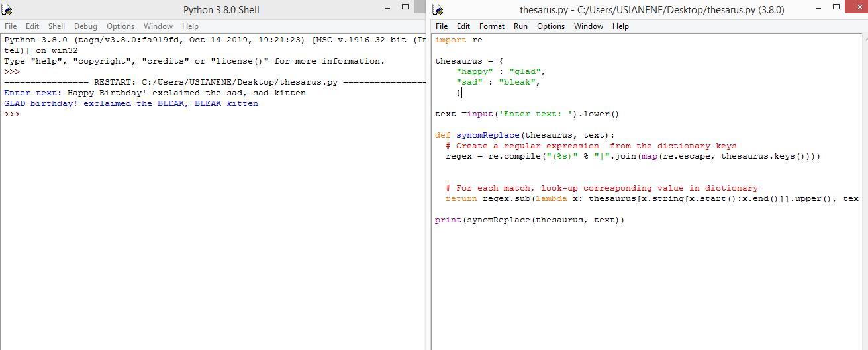Minimize the Python 3.8.0 Shell window

387,8
